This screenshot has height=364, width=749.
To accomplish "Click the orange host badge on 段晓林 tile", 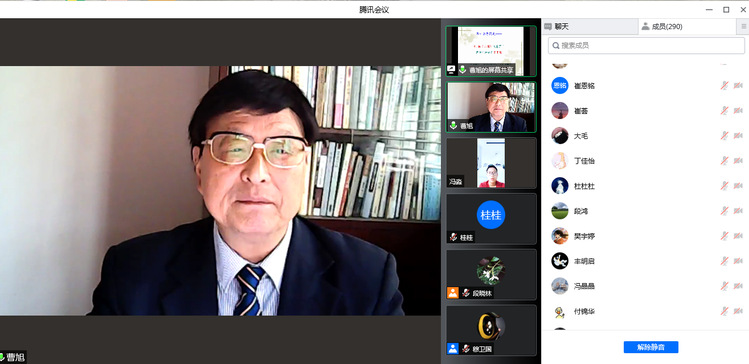I will [x=452, y=293].
